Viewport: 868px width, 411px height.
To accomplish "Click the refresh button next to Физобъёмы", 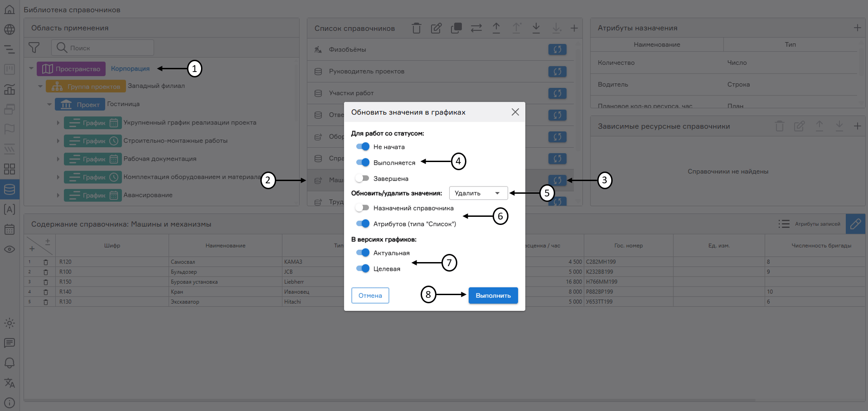I will tap(557, 49).
